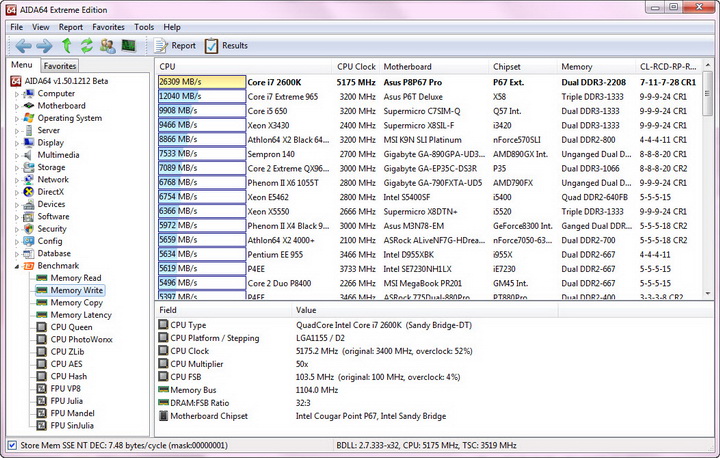Image resolution: width=720 pixels, height=458 pixels.
Task: Expand the Operating System node
Action: click(17, 119)
